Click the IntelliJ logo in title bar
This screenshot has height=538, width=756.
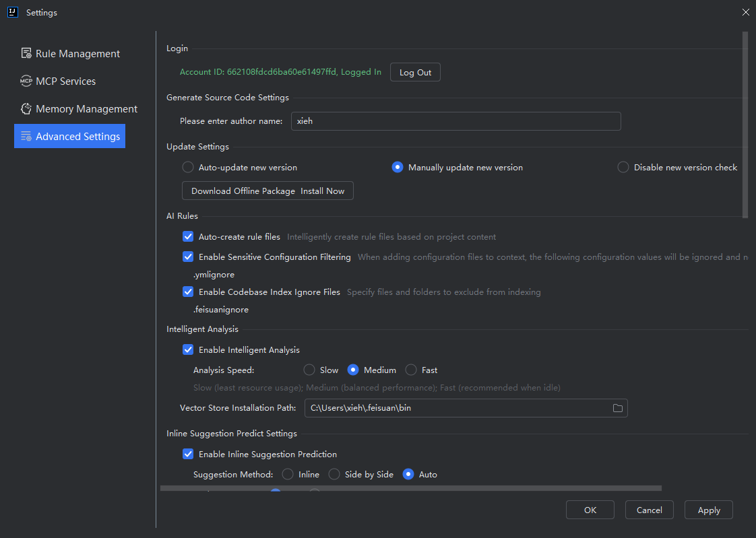point(12,12)
